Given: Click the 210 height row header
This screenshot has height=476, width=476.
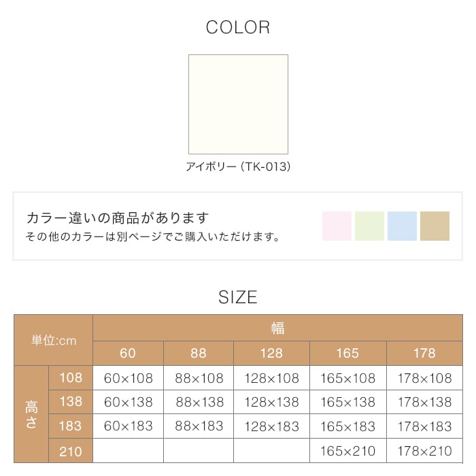Looking at the screenshot, I should [x=71, y=451].
